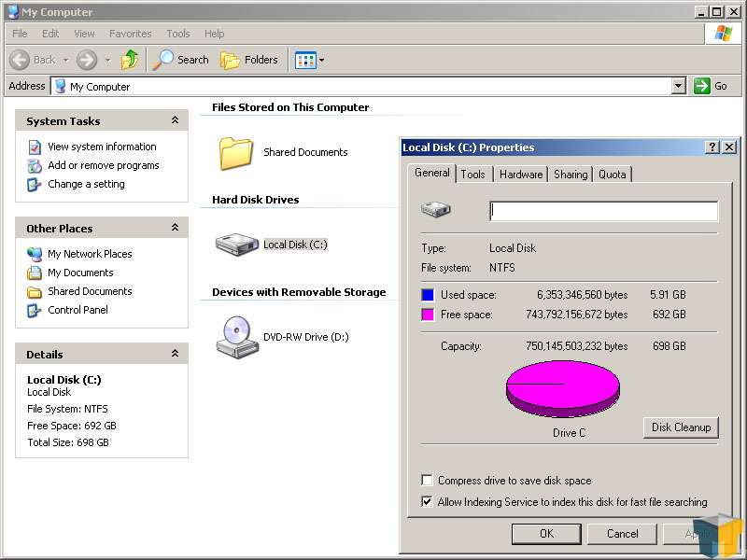Click My Computer icon in address bar
Viewport: 747px width, 560px height.
(x=61, y=86)
